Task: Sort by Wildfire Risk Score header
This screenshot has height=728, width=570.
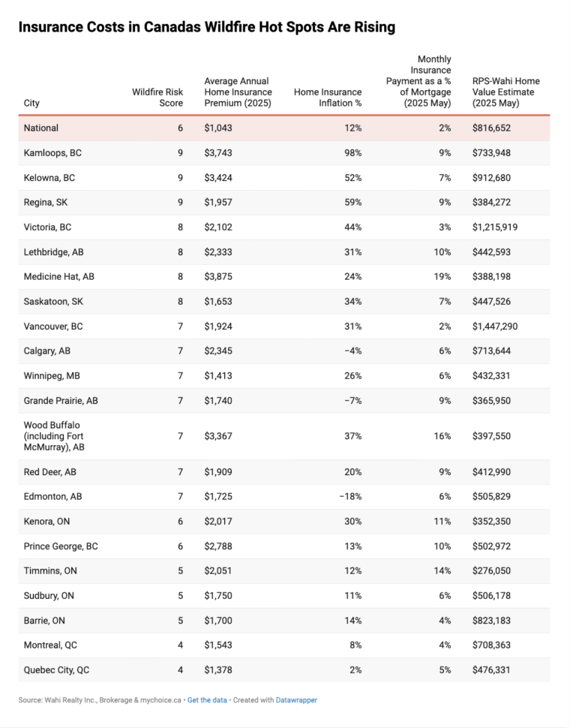Action: (157, 98)
